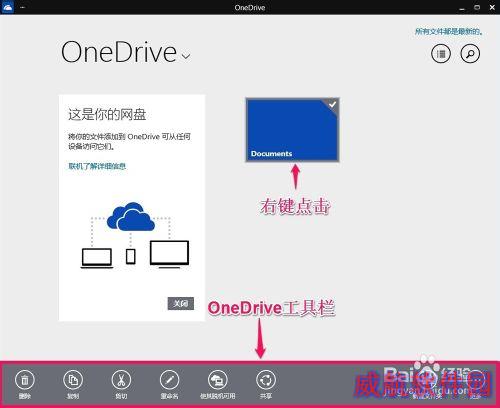Click the 这是你的网盘 heading
Image resolution: width=500 pixels, height=408 pixels.
click(107, 114)
